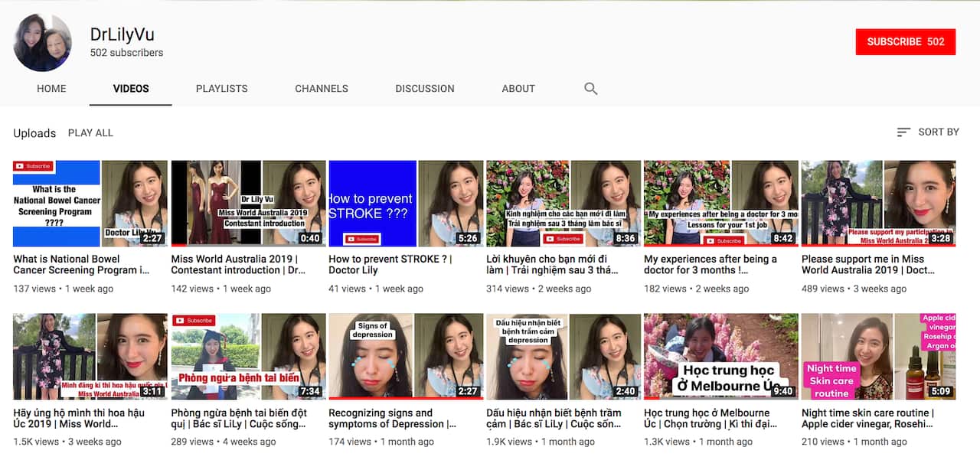Click the red SUBSCRIBE button

coord(906,42)
